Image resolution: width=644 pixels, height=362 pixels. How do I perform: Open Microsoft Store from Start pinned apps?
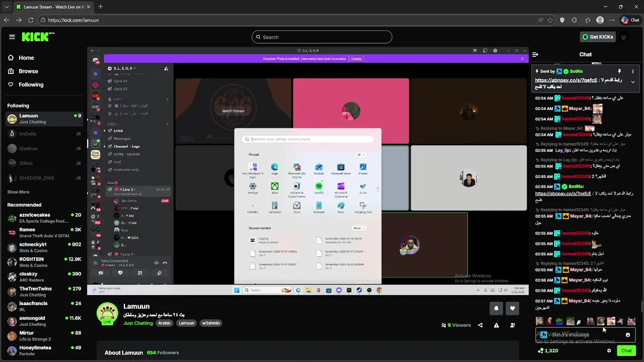(x=341, y=169)
